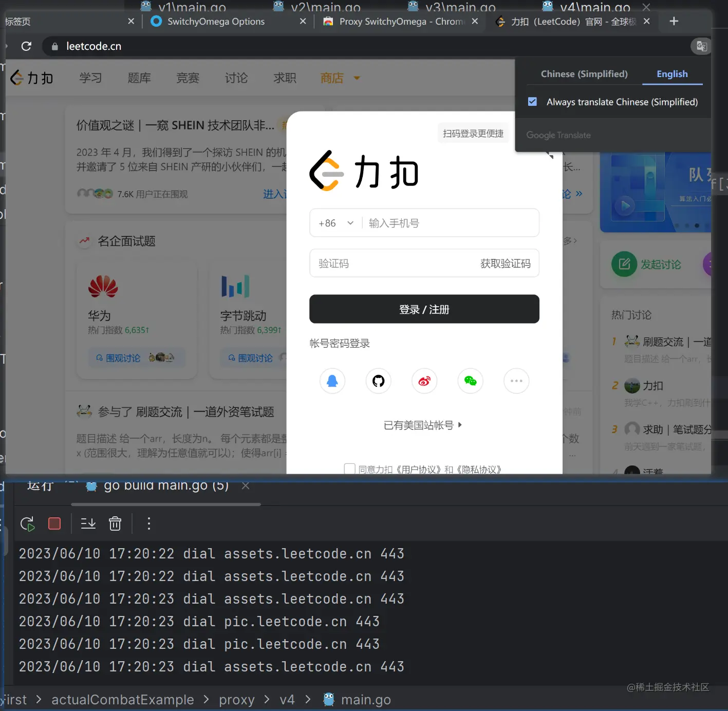
Task: Rerun the go build main.go task
Action: pyautogui.click(x=27, y=523)
